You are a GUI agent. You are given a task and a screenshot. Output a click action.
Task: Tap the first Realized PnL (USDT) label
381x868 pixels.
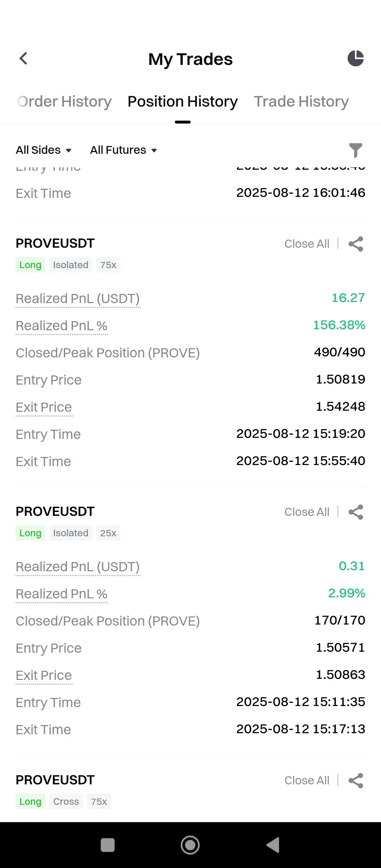tap(78, 299)
